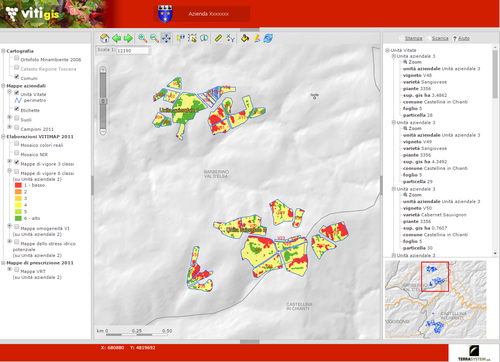Viewport: 500px width, 362px height.
Task: Select the zoom in magnifier tool
Action: coord(143,38)
